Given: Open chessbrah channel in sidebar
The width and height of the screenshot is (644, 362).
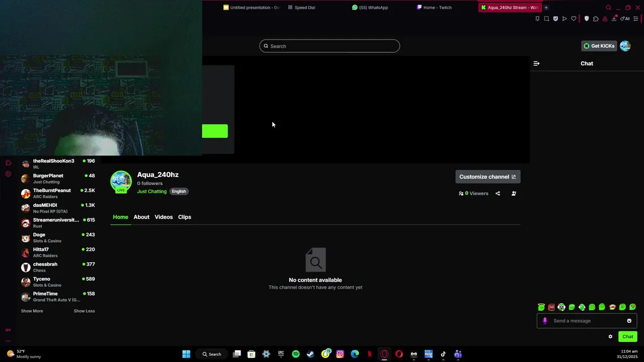Looking at the screenshot, I should point(58,267).
